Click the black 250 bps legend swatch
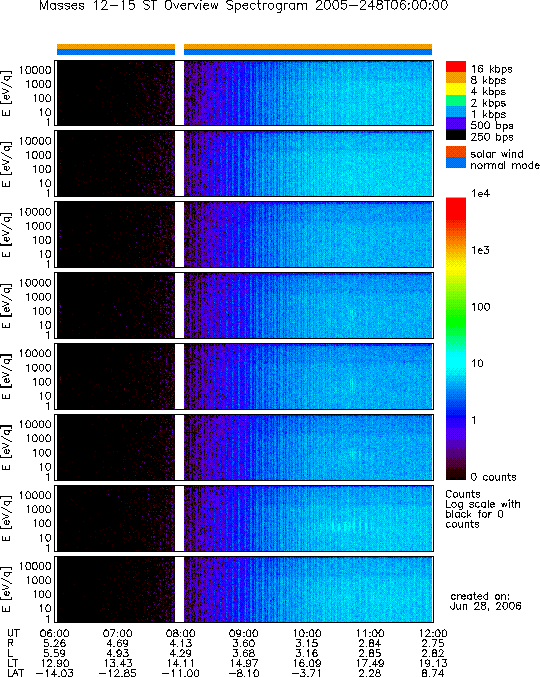Image resolution: width=540 pixels, height=677 pixels. (x=456, y=135)
